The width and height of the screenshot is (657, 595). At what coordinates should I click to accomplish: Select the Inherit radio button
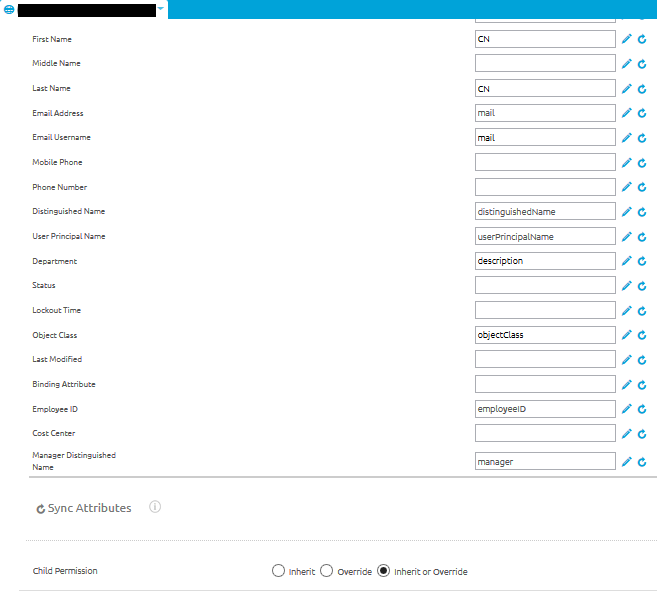click(x=278, y=571)
